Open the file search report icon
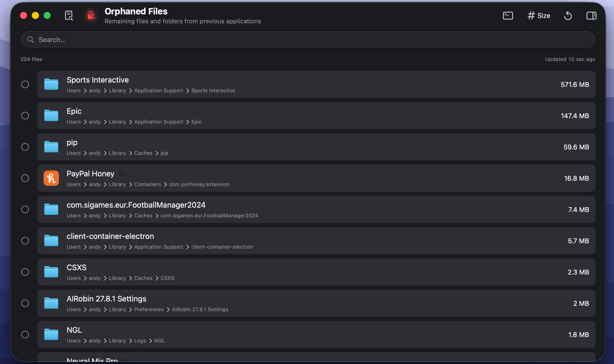The image size is (614, 364). (68, 15)
